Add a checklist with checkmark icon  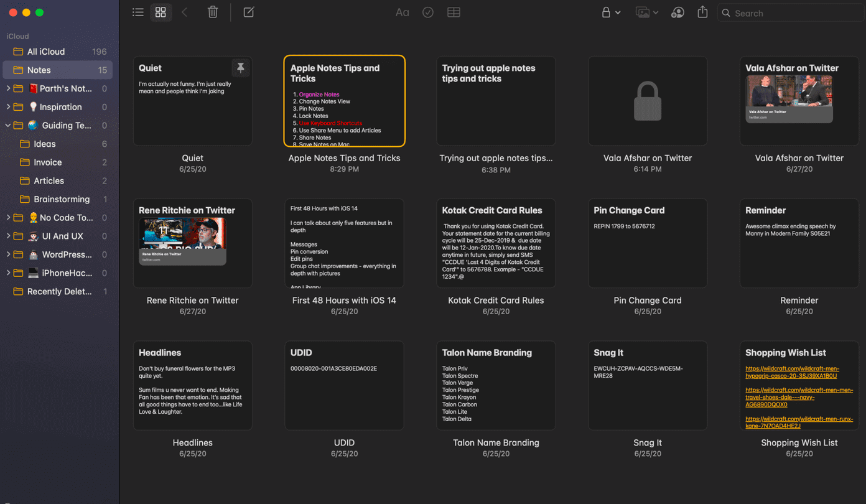click(428, 12)
